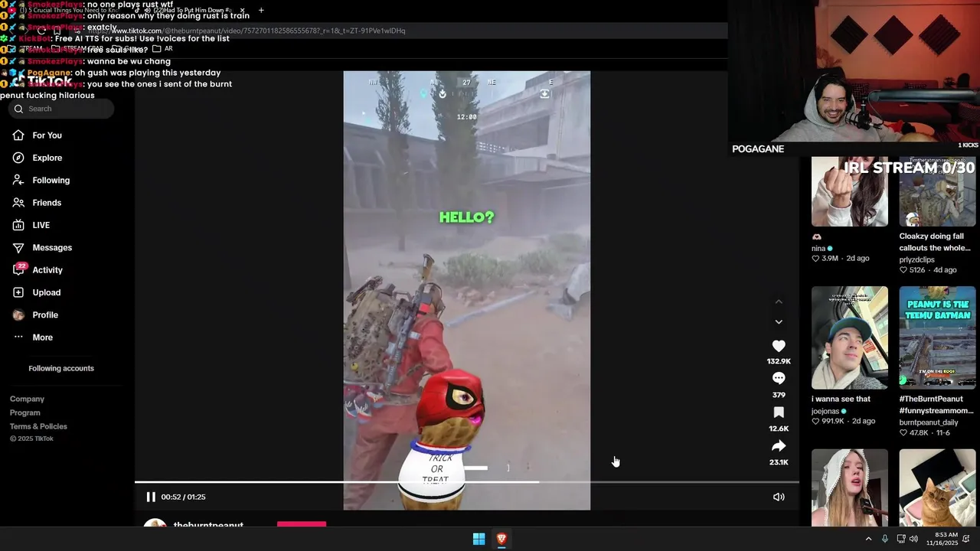This screenshot has height=551, width=980.
Task: Like the video with heart icon
Action: pyautogui.click(x=779, y=346)
